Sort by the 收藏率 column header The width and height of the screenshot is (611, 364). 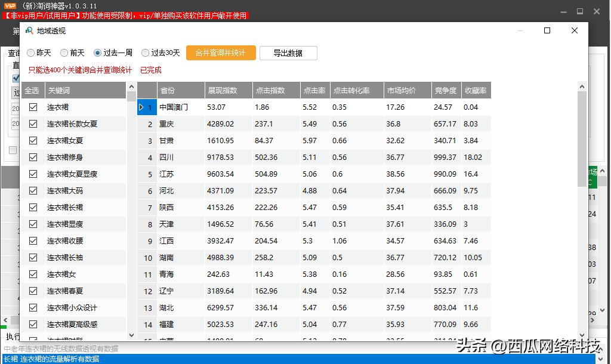[475, 91]
